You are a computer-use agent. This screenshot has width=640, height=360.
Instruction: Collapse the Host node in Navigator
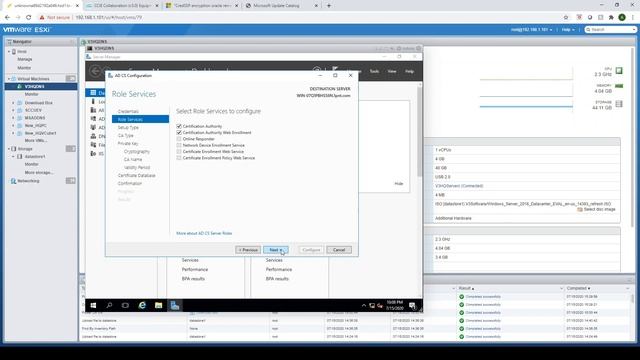9,52
